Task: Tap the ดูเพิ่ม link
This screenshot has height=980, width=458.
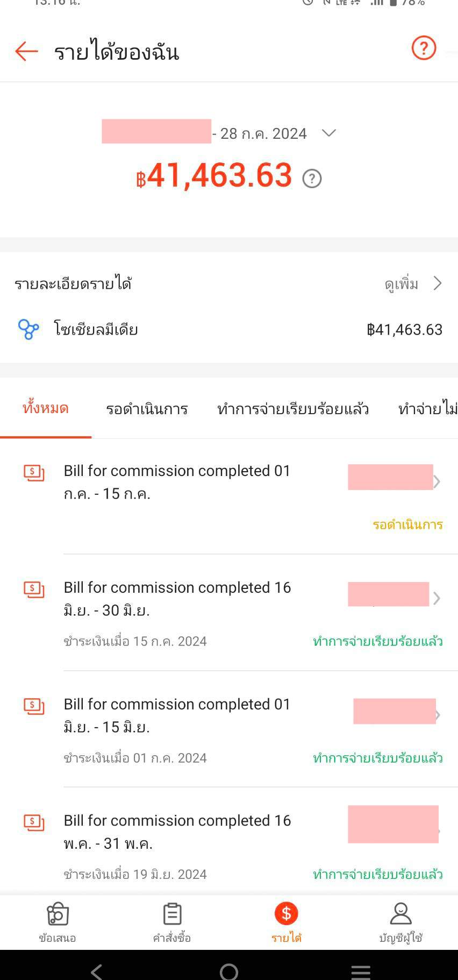Action: point(402,283)
